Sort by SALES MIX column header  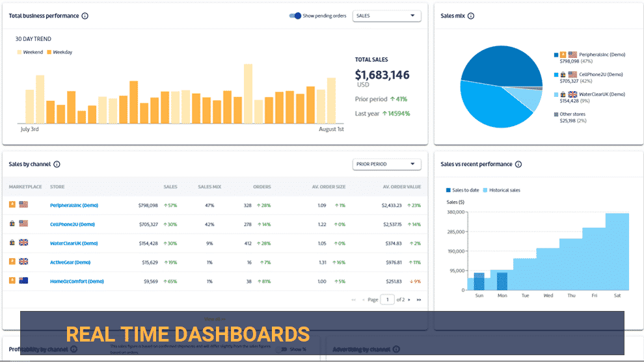pyautogui.click(x=209, y=187)
